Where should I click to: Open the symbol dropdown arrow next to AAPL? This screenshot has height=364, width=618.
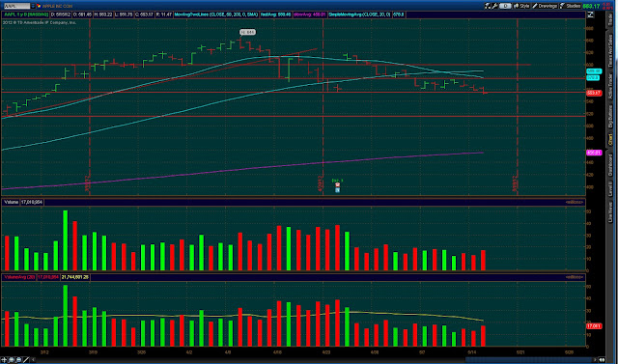(x=33, y=6)
